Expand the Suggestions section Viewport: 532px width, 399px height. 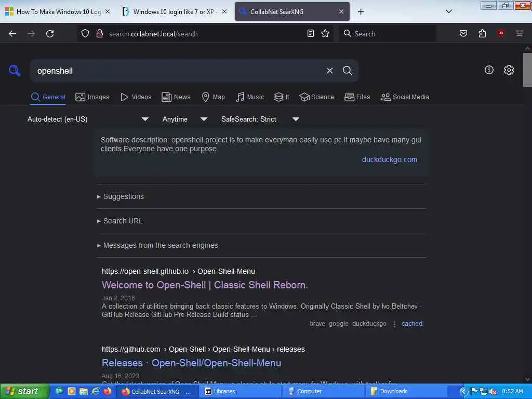pyautogui.click(x=121, y=196)
